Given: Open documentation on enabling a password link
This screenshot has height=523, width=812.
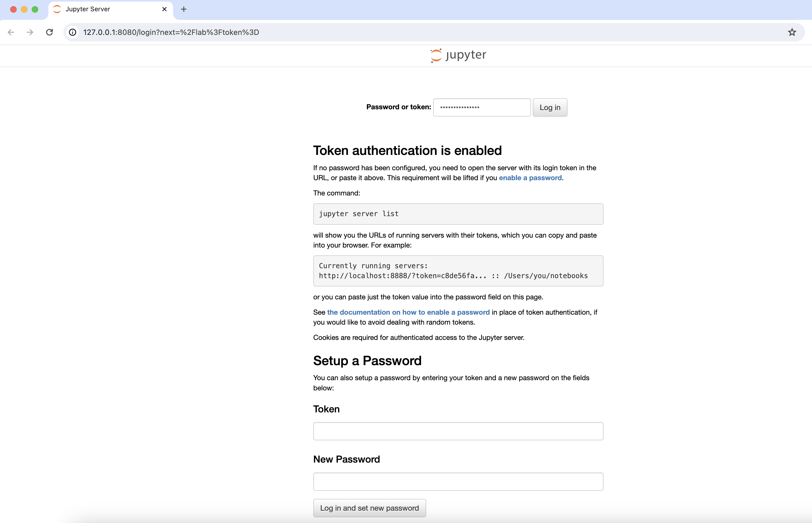Looking at the screenshot, I should (x=408, y=312).
